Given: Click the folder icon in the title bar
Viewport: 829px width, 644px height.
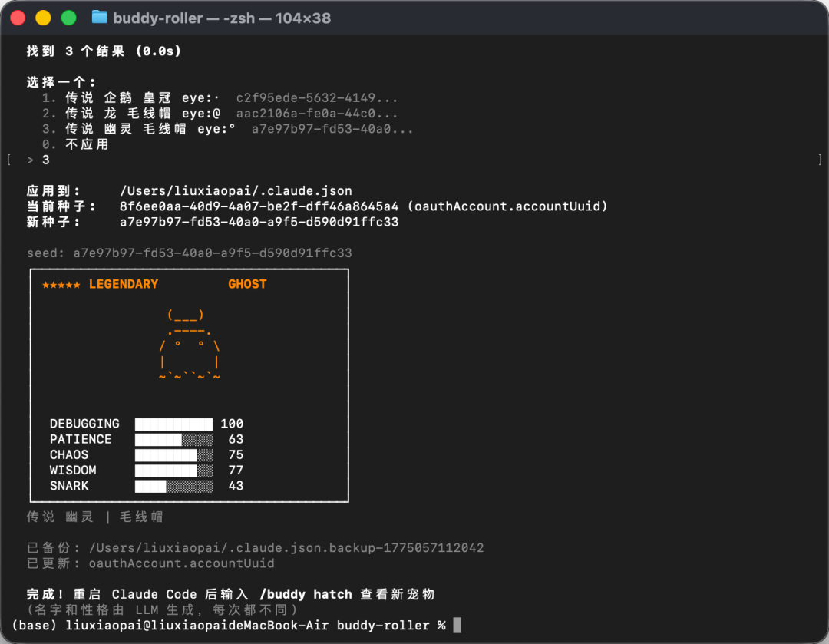Looking at the screenshot, I should [100, 17].
